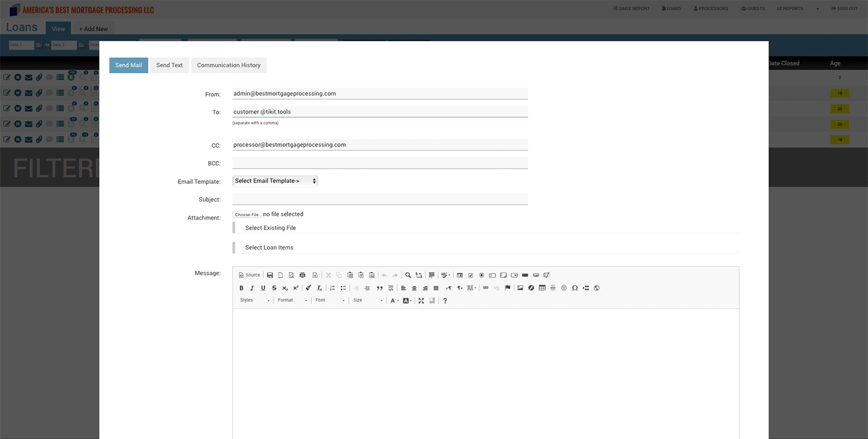Viewport: 868px width, 439px height.
Task: Open the font Size dropdown
Action: click(x=368, y=301)
